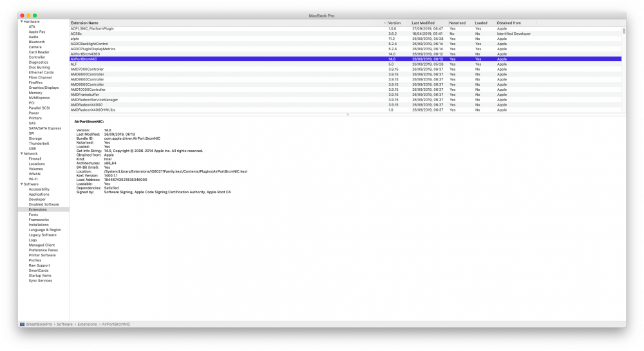Sort the table by Version column
Viewport: 644px width, 351px height.
point(394,23)
